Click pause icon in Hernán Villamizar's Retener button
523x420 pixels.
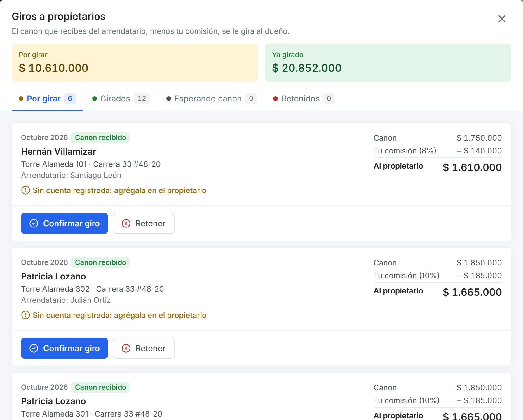(126, 223)
